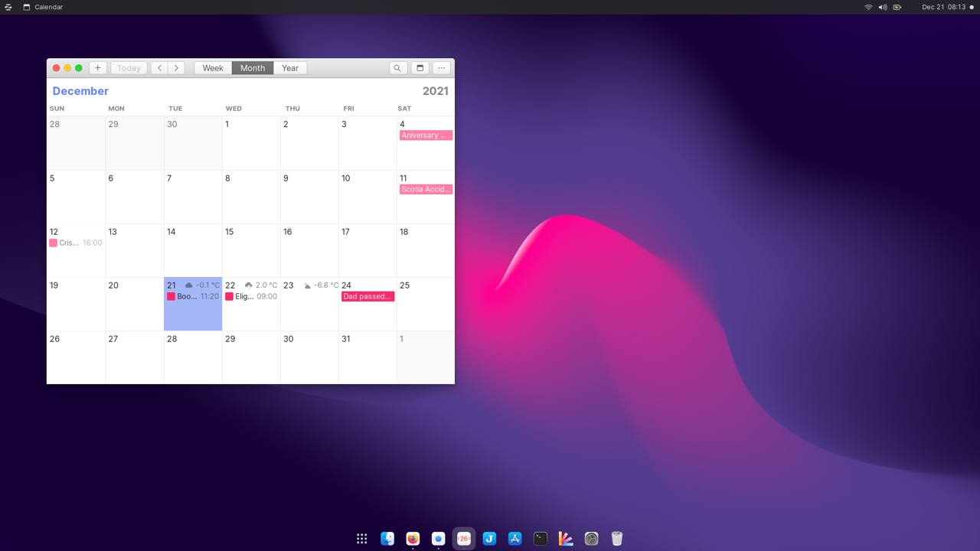
Task: Click the volume icon in top bar
Action: pos(882,7)
